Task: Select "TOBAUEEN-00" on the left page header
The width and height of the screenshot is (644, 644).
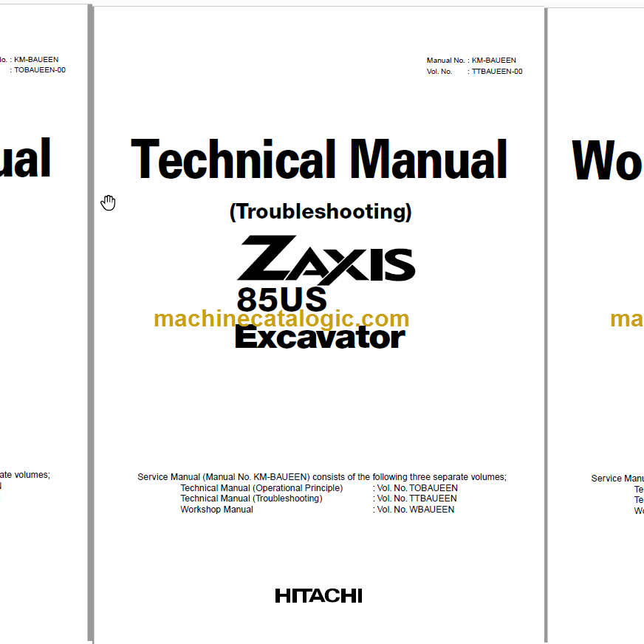Action: (40, 70)
